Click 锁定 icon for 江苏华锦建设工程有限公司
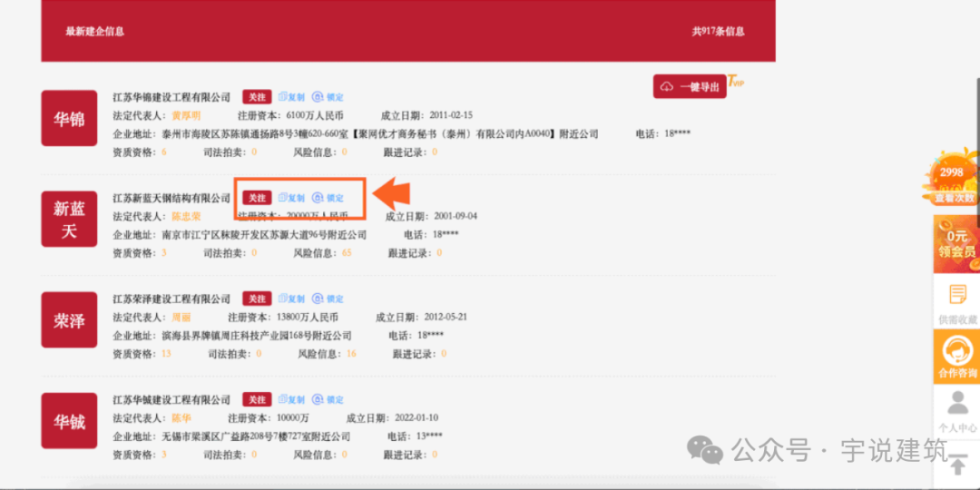This screenshot has height=490, width=980. tap(328, 97)
